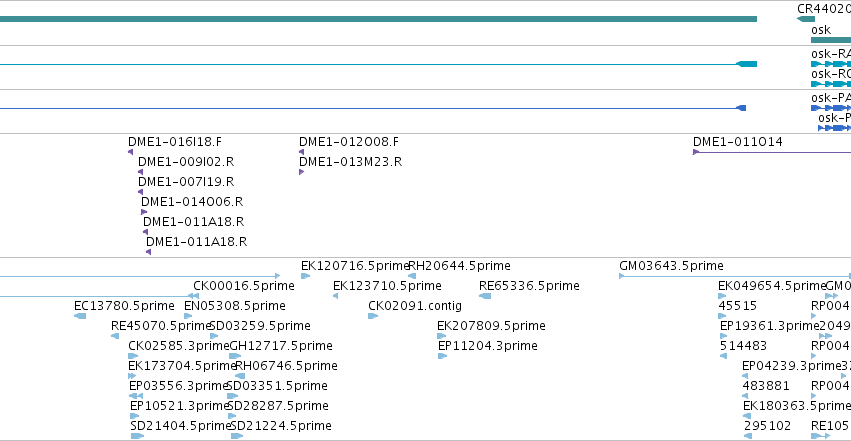Select feature DME1-007I19.R
The width and height of the screenshot is (851, 441).
(x=186, y=182)
